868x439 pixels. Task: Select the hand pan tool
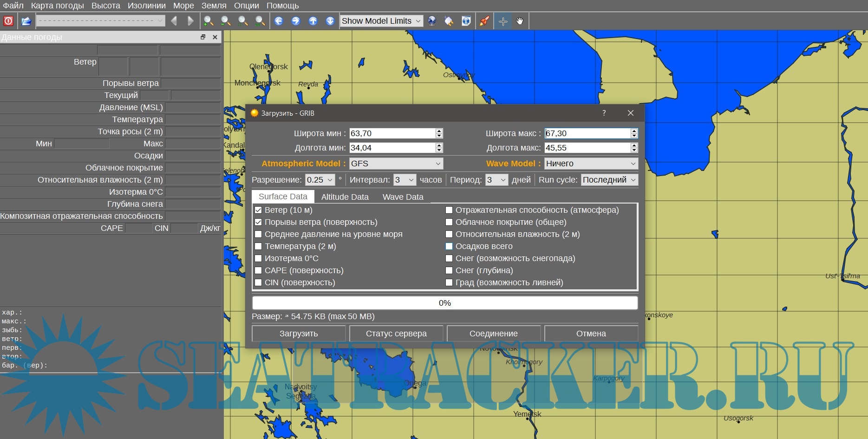pyautogui.click(x=520, y=21)
